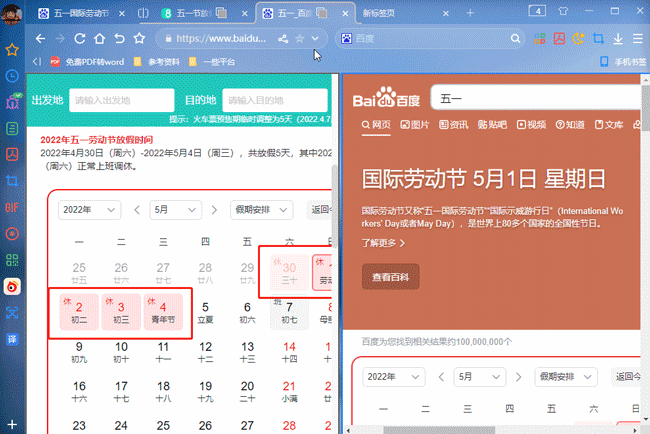Viewport: 650px width, 434px height.
Task: Add sidebar app with plus icon
Action: [x=12, y=424]
